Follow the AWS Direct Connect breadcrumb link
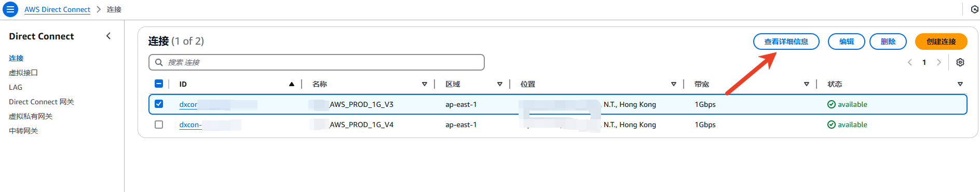 [x=57, y=9]
